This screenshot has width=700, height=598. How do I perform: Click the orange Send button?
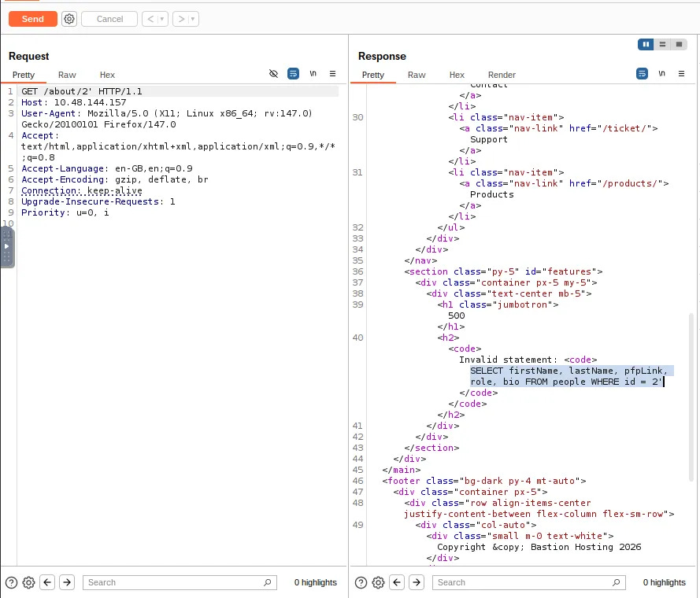(x=32, y=19)
